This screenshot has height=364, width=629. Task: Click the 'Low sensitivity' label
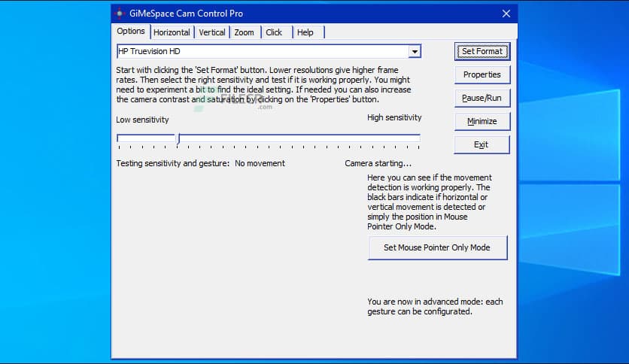click(x=142, y=120)
